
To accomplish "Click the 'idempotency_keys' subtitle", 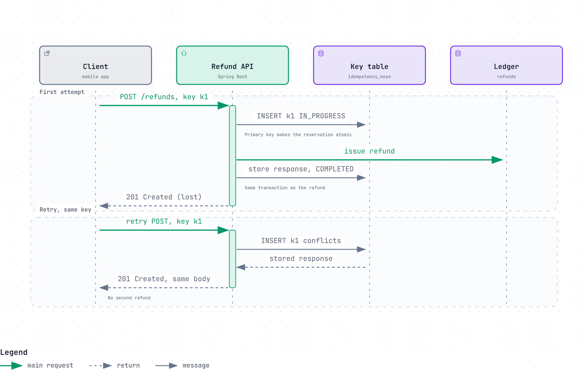I will coord(369,77).
